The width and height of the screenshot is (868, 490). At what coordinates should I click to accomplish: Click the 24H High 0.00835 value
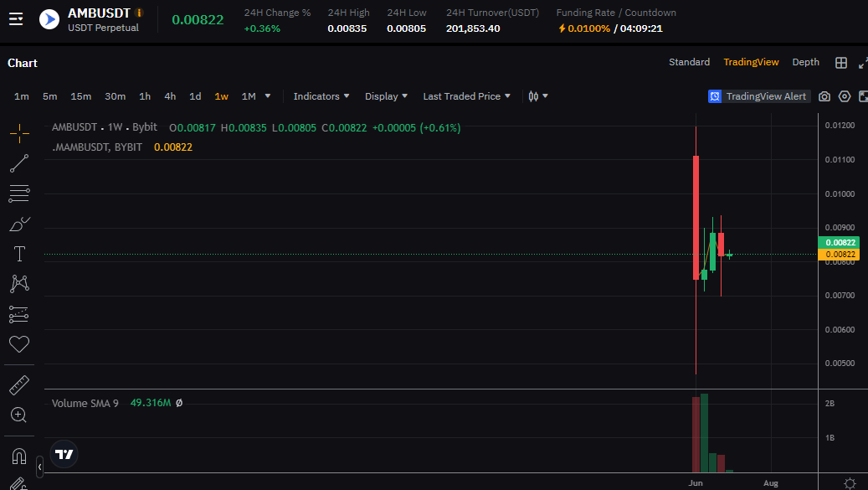347,28
